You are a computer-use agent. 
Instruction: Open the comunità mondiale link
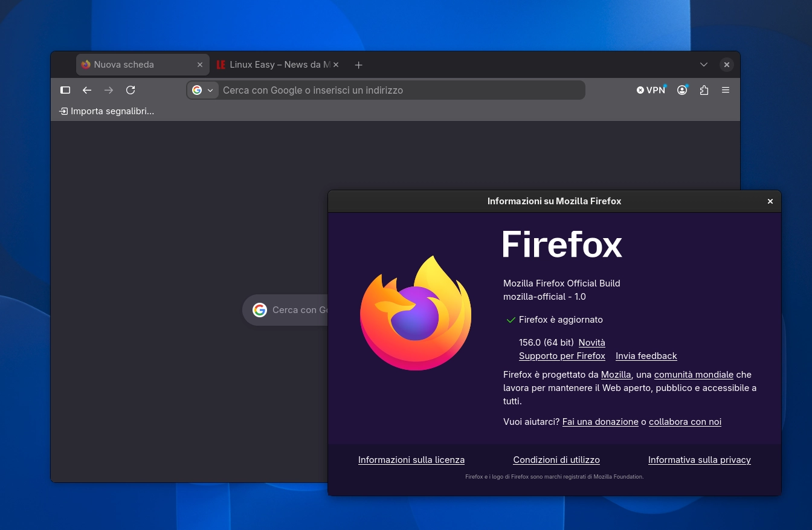[694, 375]
